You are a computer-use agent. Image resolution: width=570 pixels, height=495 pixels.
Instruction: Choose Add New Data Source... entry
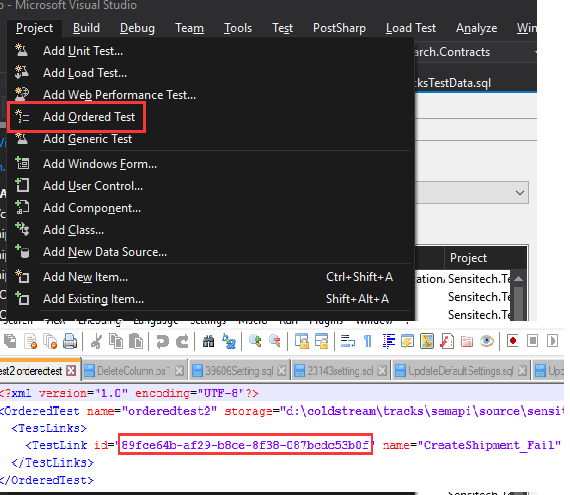click(211, 252)
